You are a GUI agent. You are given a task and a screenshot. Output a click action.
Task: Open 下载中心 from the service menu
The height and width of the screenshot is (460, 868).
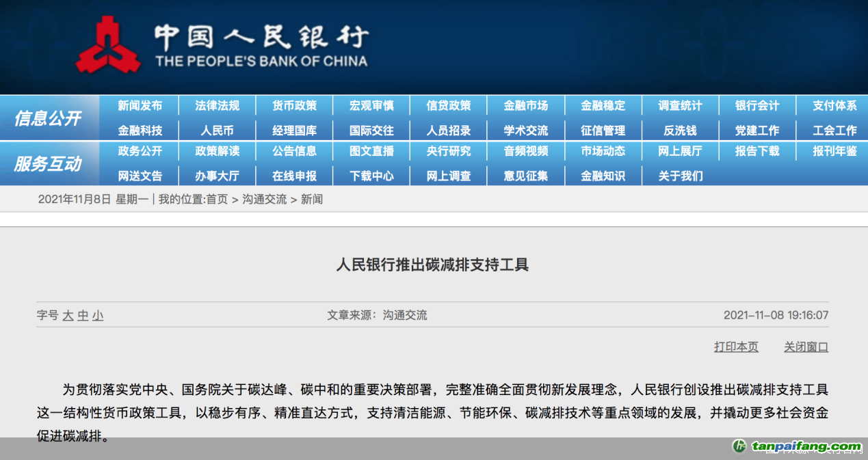tap(371, 176)
